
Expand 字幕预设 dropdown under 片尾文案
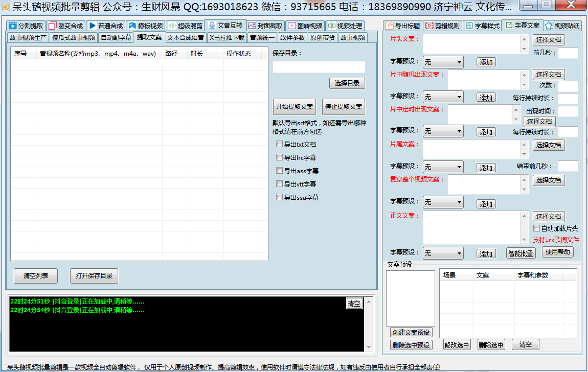[x=443, y=167]
